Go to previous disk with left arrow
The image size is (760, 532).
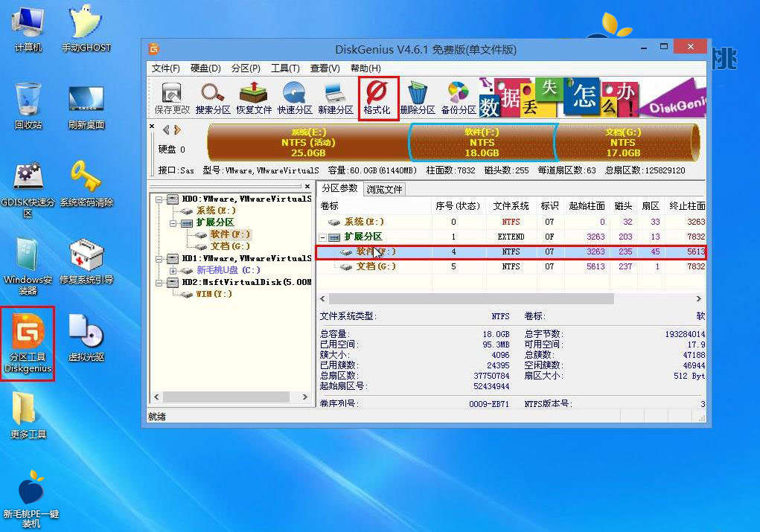[166, 130]
